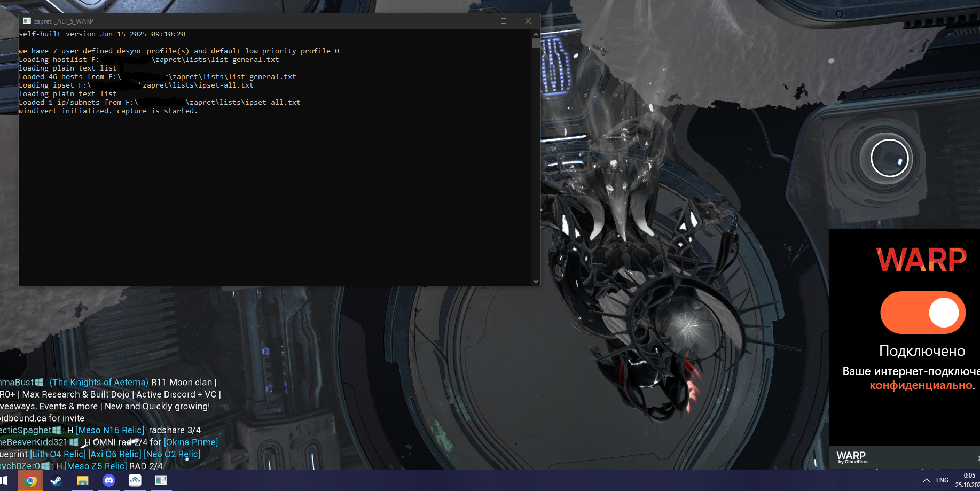Image resolution: width=980 pixels, height=491 pixels.
Task: Switch to Google Chrome in the taskbar
Action: [30, 480]
